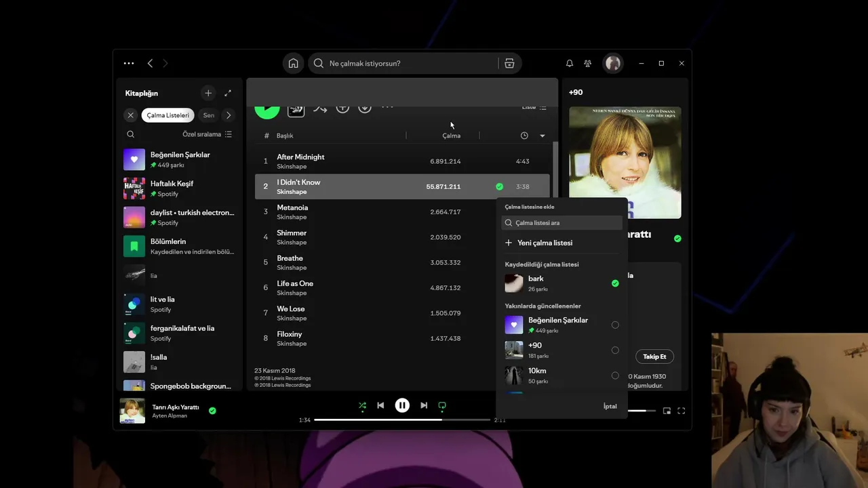Open the Özel sıralama sort menu
Viewport: 868px width, 488px height.
[x=208, y=134]
